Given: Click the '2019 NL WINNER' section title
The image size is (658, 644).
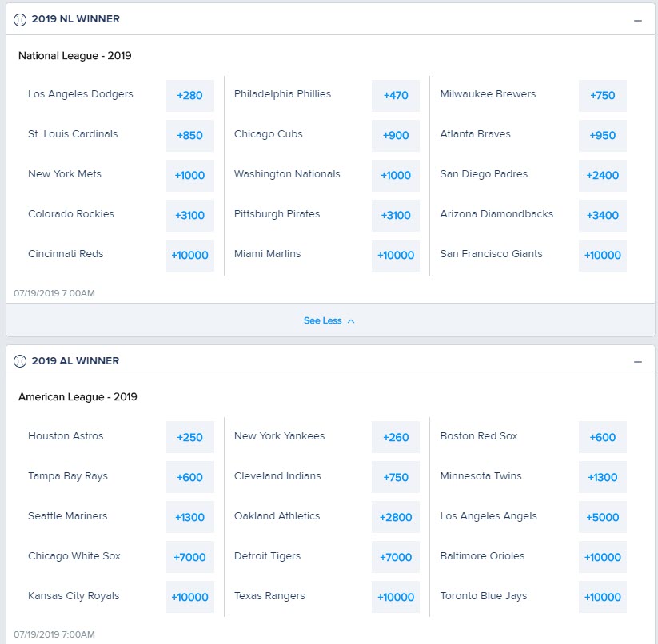Looking at the screenshot, I should 75,19.
